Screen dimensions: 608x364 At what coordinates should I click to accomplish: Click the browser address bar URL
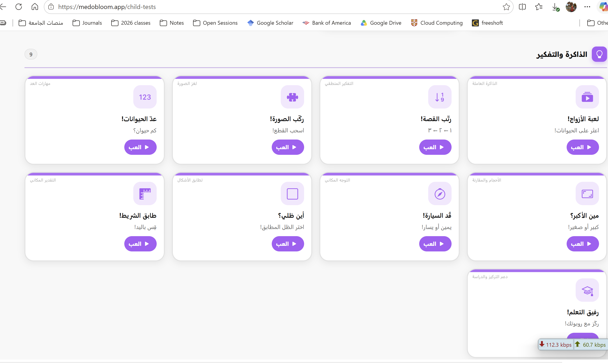point(107,7)
